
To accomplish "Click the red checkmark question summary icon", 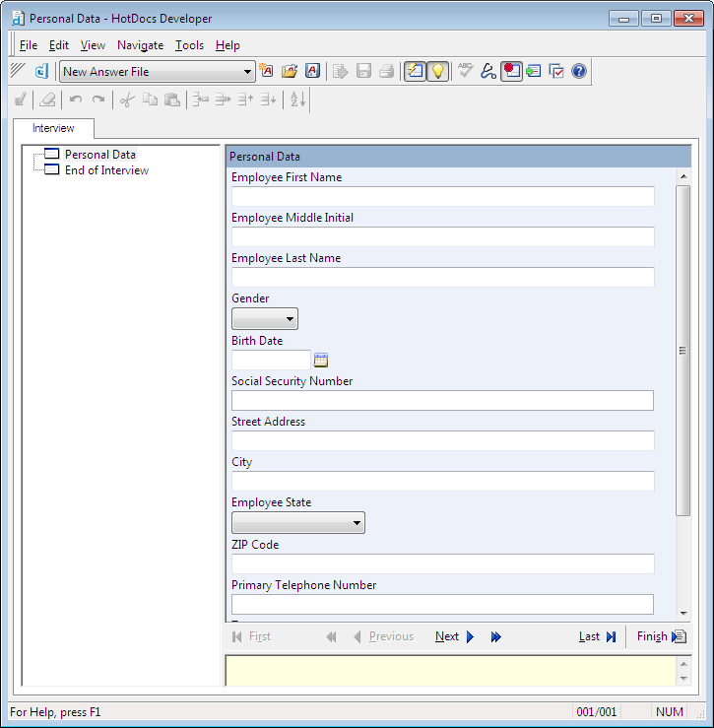I will tap(556, 71).
